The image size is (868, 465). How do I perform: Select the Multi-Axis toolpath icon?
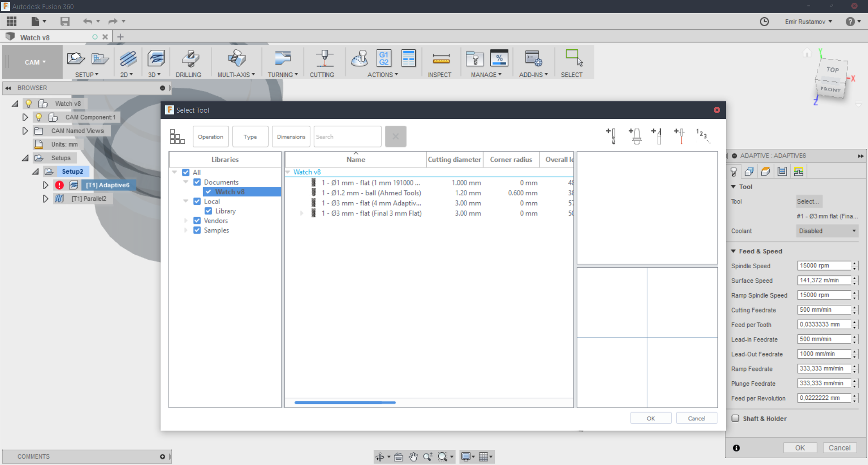pyautogui.click(x=237, y=59)
